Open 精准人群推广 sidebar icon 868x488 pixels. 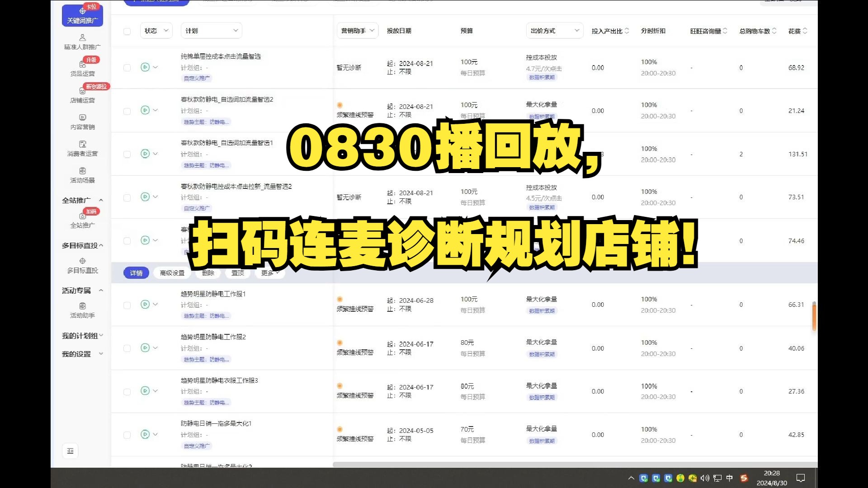tap(82, 38)
